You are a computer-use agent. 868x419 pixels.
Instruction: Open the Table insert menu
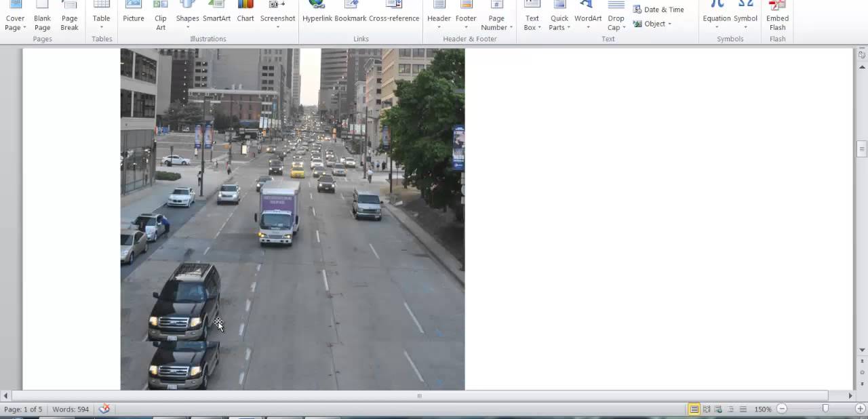click(x=102, y=16)
